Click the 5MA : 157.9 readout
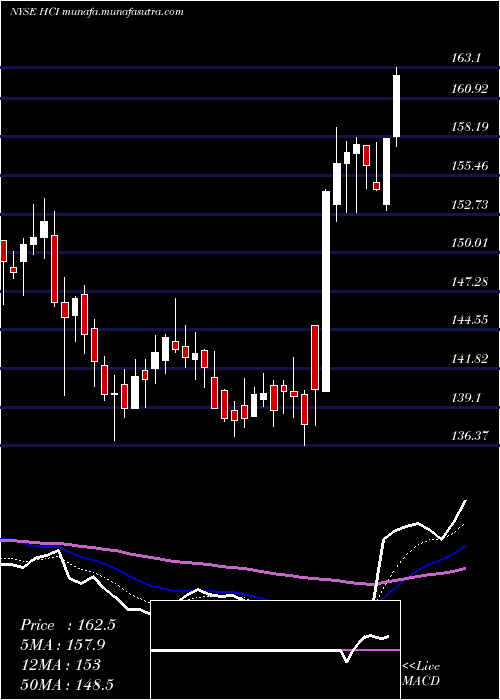The image size is (500, 700). (x=65, y=645)
